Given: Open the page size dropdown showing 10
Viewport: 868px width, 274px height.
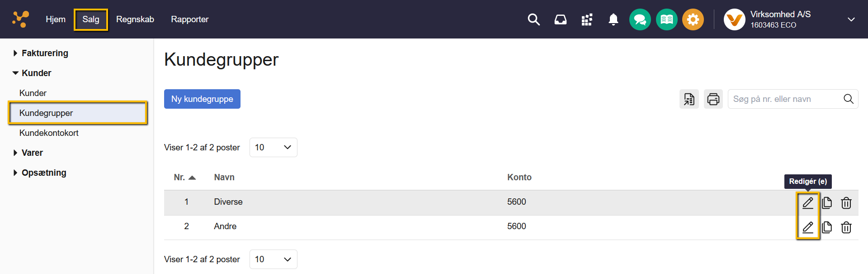Looking at the screenshot, I should tap(273, 147).
